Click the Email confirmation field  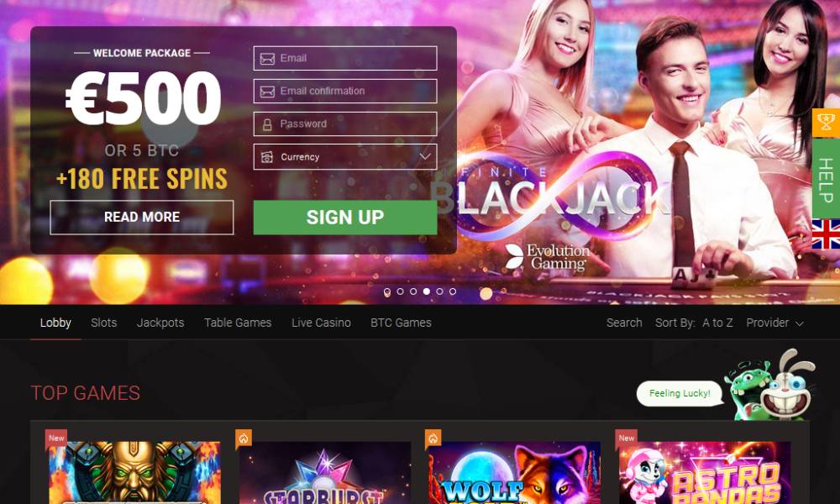(345, 91)
